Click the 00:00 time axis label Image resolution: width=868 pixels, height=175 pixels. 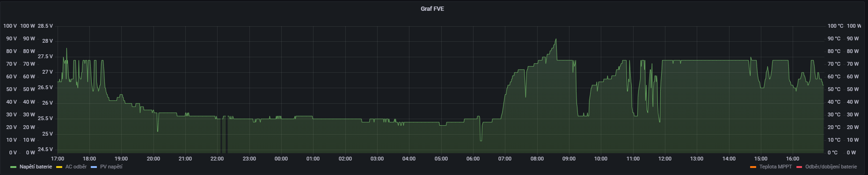[281, 159]
